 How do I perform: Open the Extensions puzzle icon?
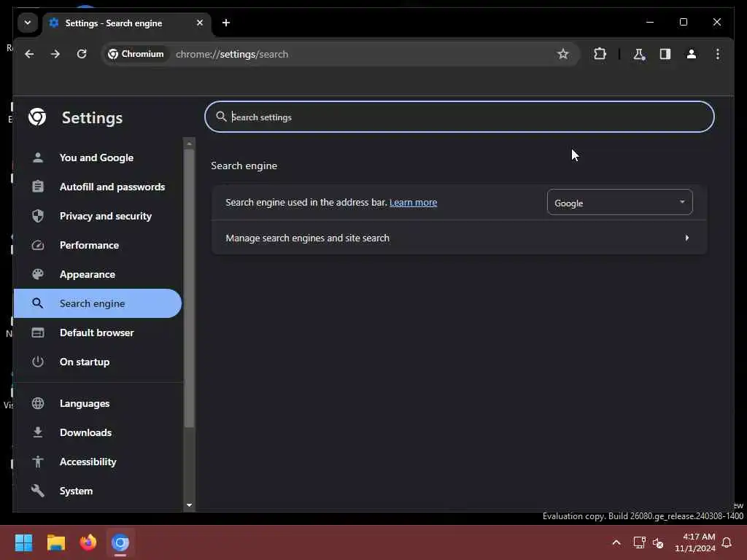600,54
